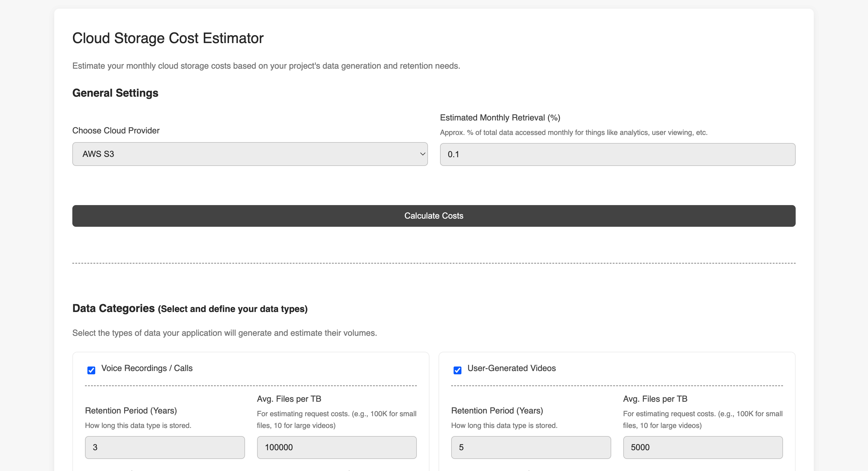The image size is (868, 471).
Task: Click the Cloud Storage Cost Estimator title
Action: pos(168,38)
